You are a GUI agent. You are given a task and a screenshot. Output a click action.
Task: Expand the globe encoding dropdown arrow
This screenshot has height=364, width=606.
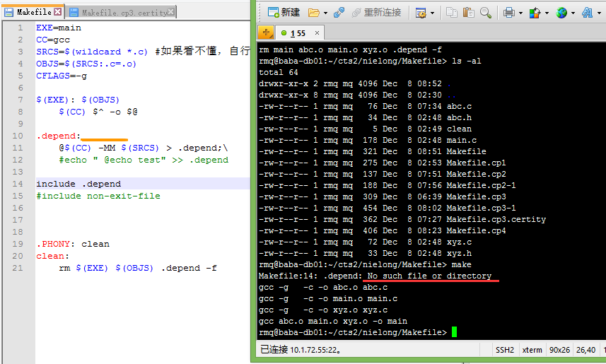point(573,13)
